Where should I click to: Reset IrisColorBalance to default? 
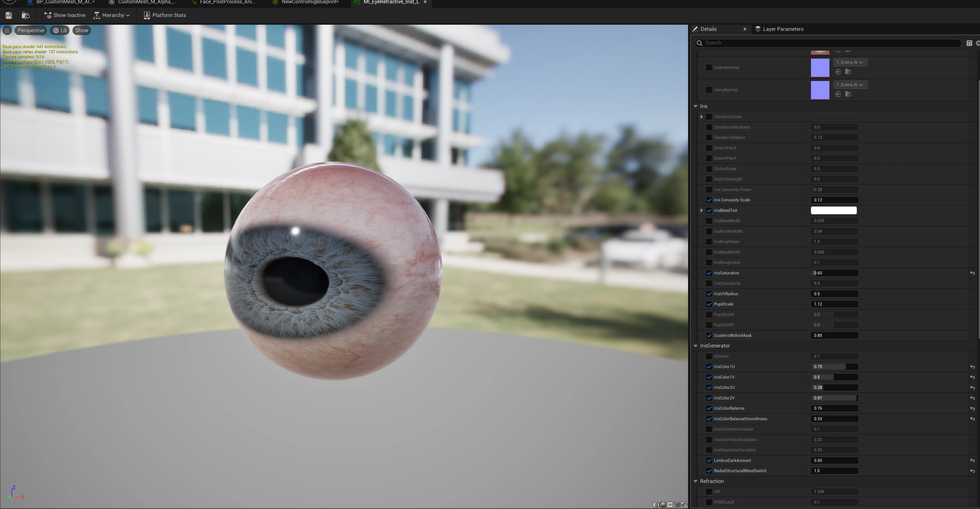(x=972, y=409)
